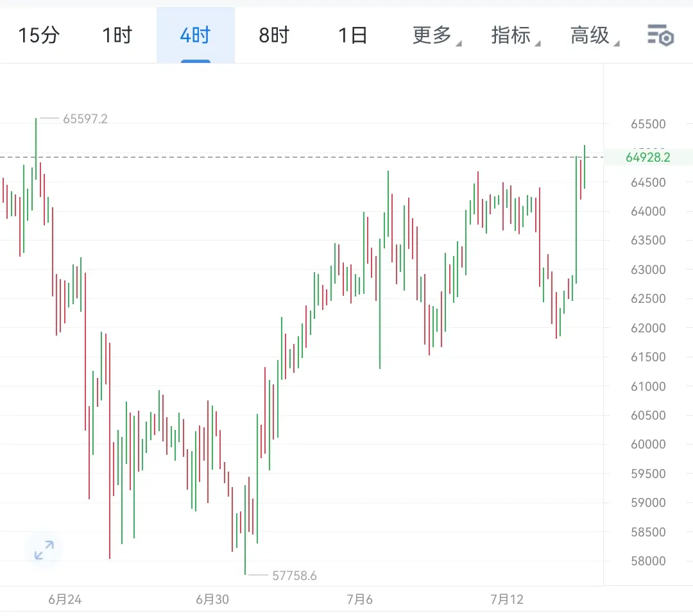This screenshot has height=616, width=693.
Task: Select the 1日 daily timeframe
Action: [x=353, y=35]
